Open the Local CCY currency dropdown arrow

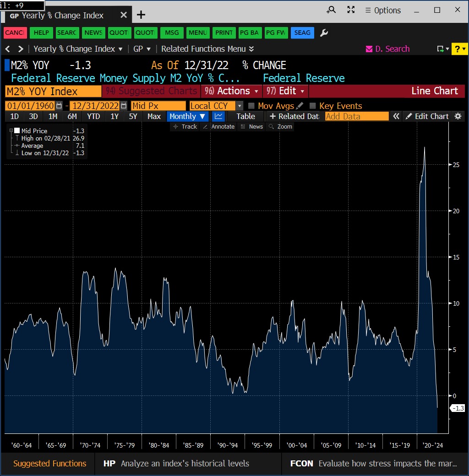[x=240, y=106]
